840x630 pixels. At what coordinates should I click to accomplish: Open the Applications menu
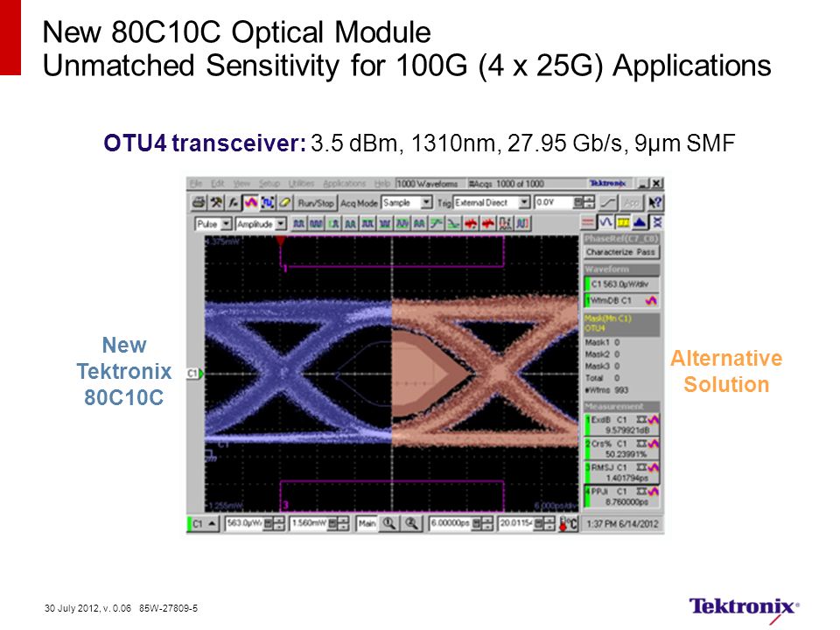[343, 183]
